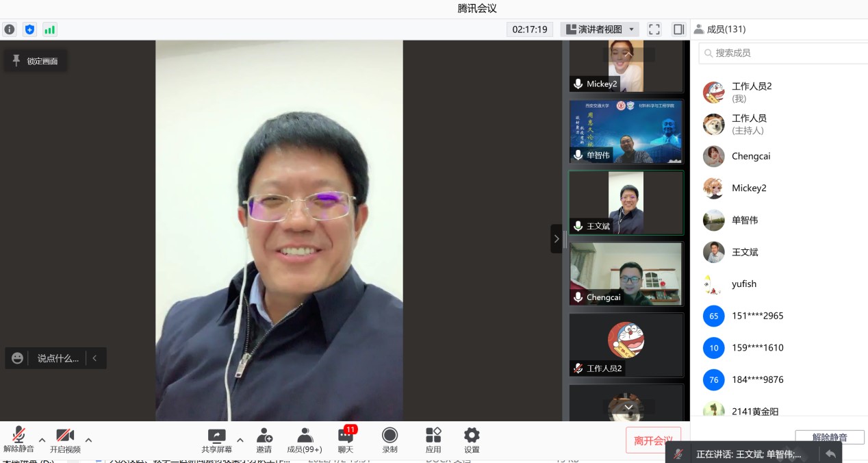This screenshot has width=868, height=463.
Task: Start recording with 录制 button
Action: pyautogui.click(x=390, y=440)
